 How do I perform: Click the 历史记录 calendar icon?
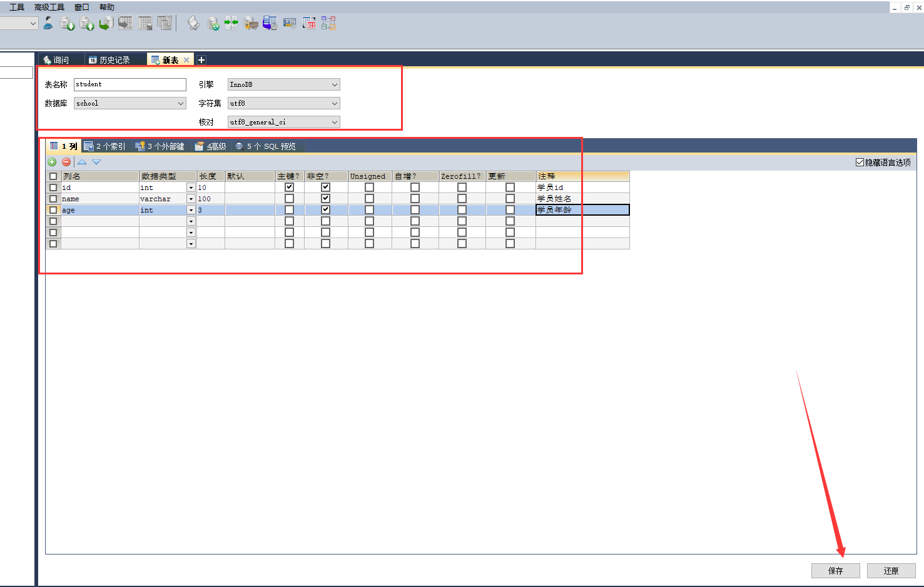coord(93,60)
